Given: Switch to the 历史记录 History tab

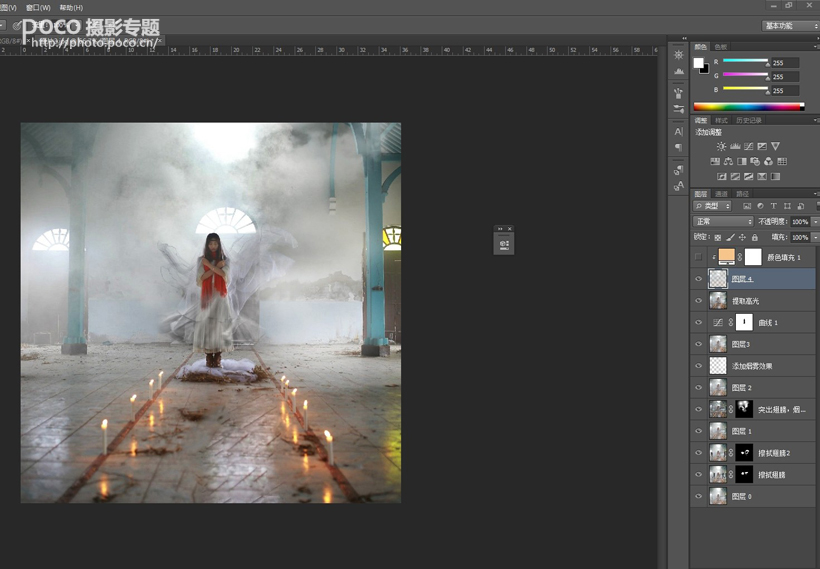Looking at the screenshot, I should (x=749, y=120).
